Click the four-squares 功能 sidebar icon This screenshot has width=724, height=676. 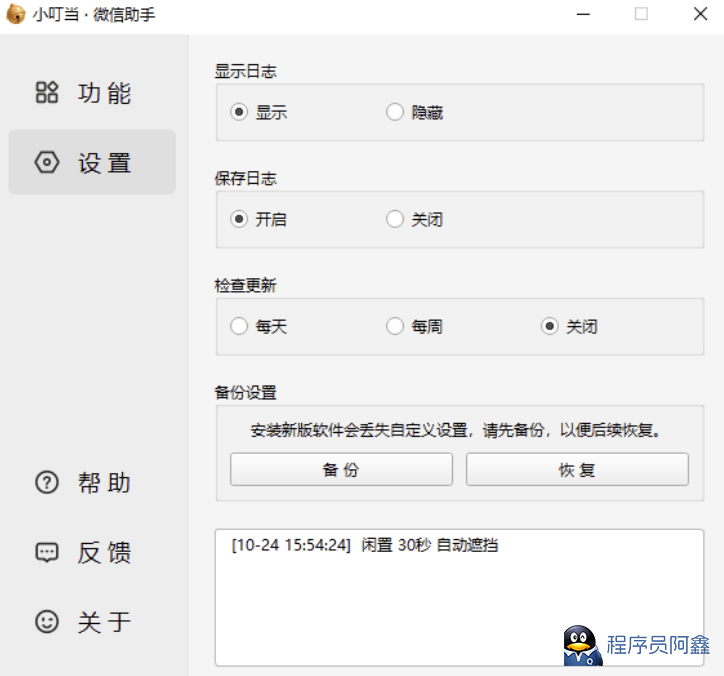tap(47, 93)
